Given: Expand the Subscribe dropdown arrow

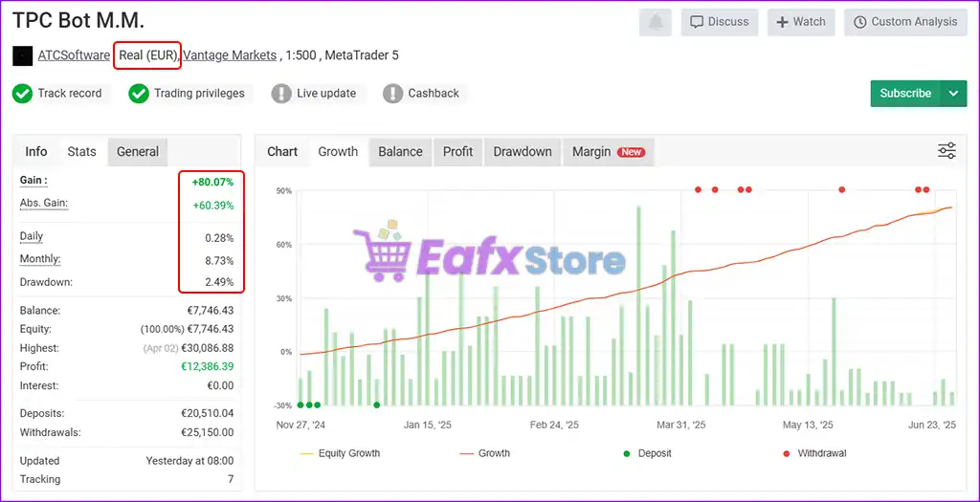Looking at the screenshot, I should pyautogui.click(x=953, y=93).
